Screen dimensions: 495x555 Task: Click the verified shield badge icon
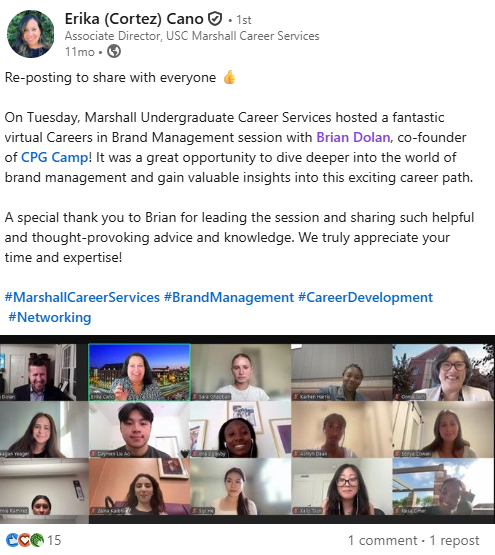click(x=215, y=19)
